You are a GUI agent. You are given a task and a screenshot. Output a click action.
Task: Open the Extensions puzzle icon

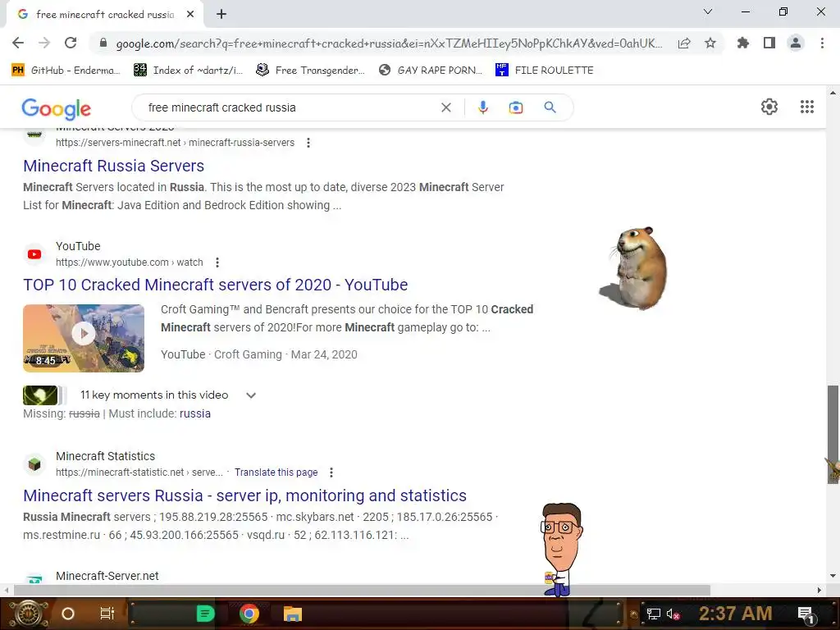(x=743, y=43)
